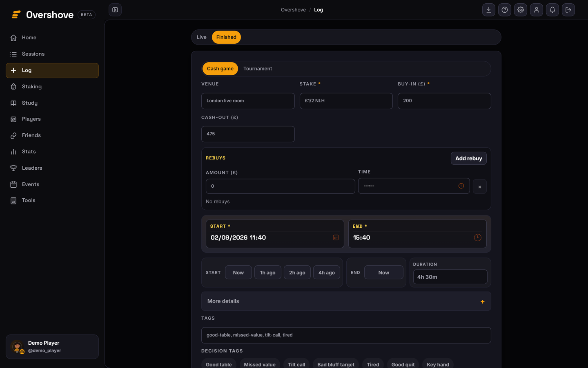Open Tools page in sidebar
The height and width of the screenshot is (368, 588).
pyautogui.click(x=52, y=200)
